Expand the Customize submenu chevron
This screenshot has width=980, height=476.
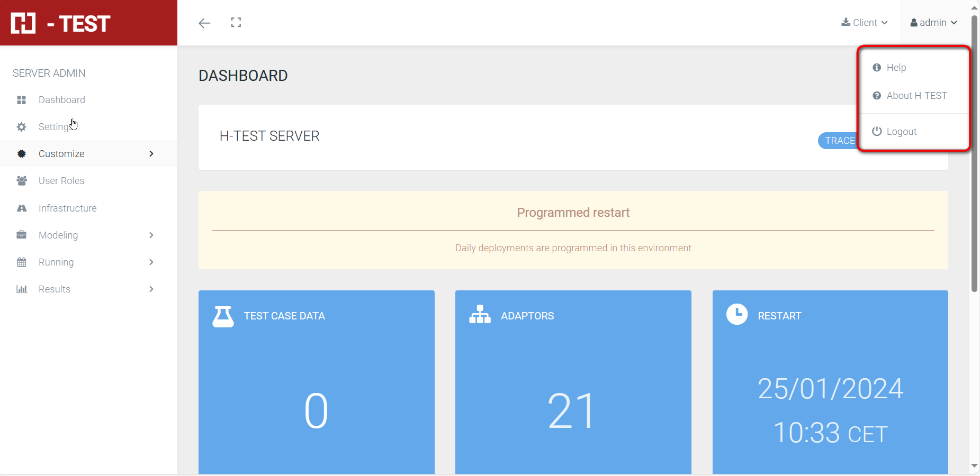(151, 154)
